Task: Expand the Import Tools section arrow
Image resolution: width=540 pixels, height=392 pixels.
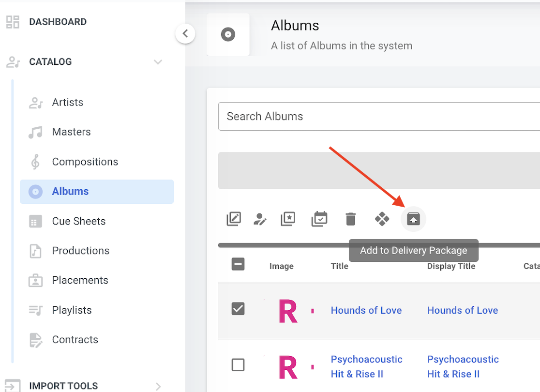Action: point(158,386)
